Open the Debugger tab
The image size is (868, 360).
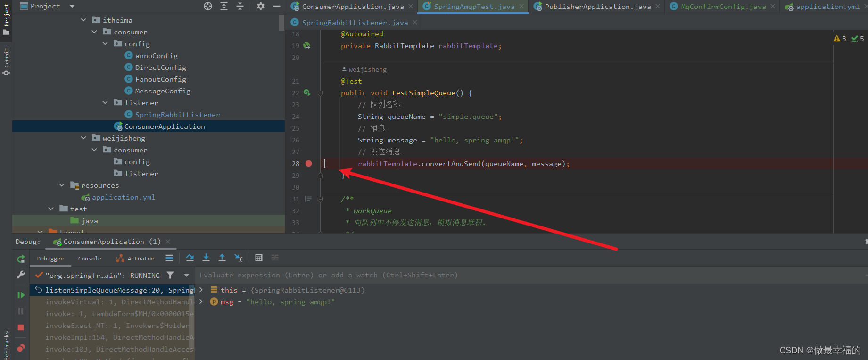[x=50, y=259]
